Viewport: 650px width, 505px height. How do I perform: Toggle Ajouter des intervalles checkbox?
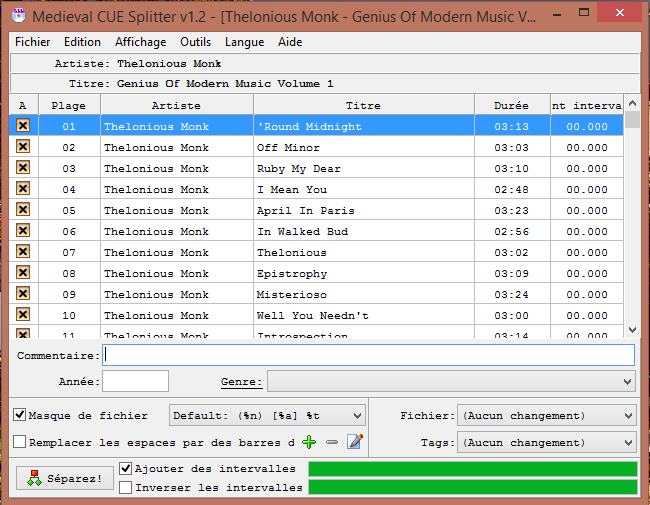tap(126, 469)
